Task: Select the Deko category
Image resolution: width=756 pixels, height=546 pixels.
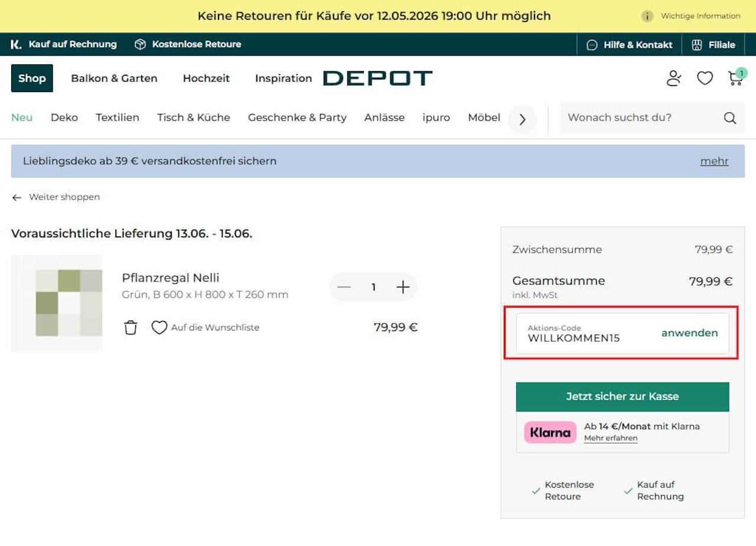Action: tap(64, 117)
